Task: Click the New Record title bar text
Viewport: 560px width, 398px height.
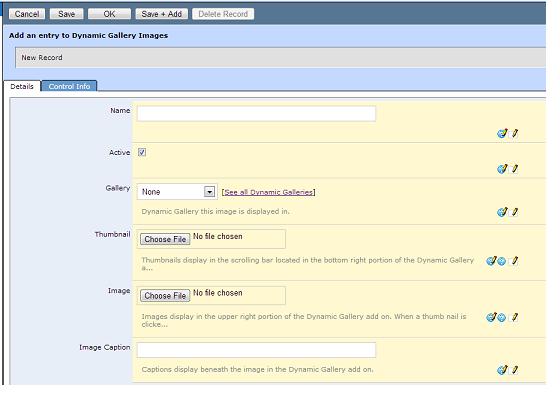Action: tap(42, 58)
